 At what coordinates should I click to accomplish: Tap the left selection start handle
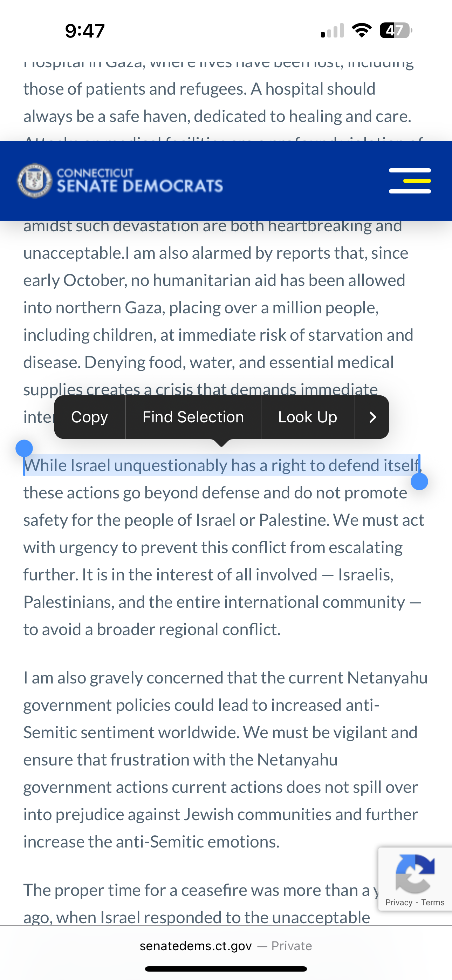(x=24, y=448)
